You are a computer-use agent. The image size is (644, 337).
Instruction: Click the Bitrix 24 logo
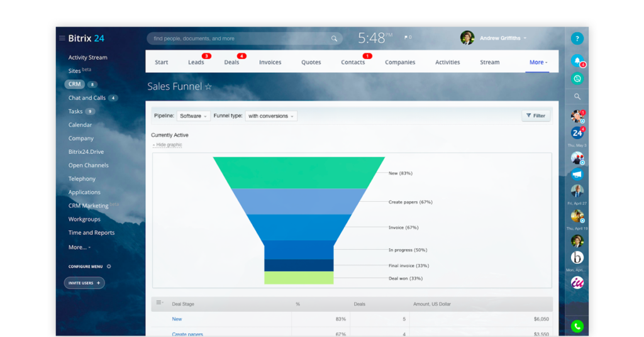[86, 38]
